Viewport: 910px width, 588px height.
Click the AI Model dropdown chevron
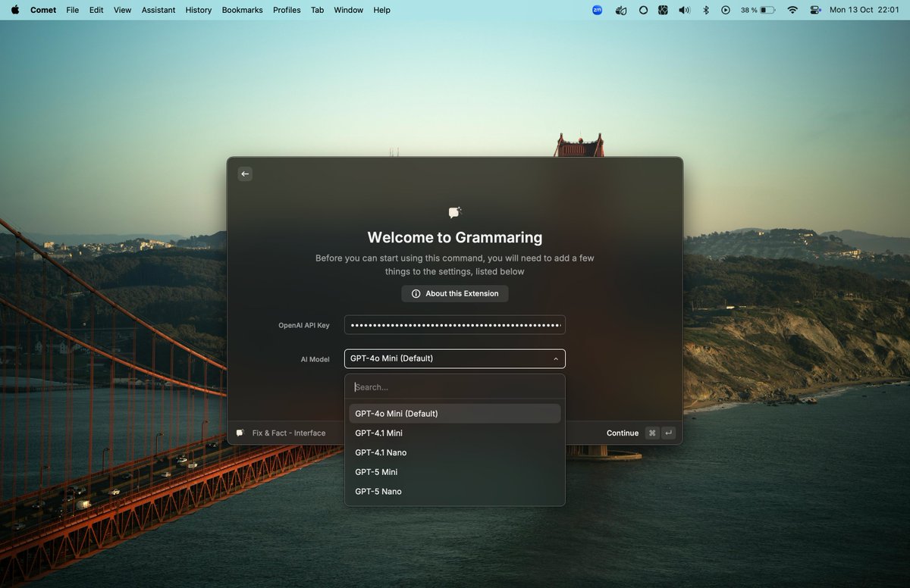tap(556, 359)
